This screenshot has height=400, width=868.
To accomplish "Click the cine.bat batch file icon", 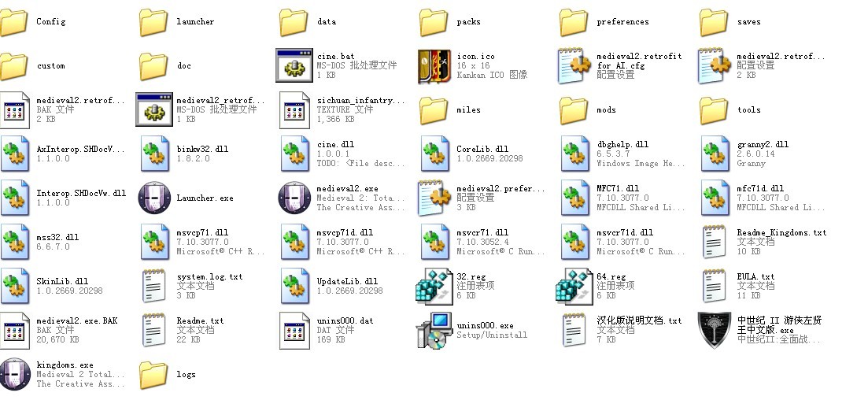I will pyautogui.click(x=294, y=65).
